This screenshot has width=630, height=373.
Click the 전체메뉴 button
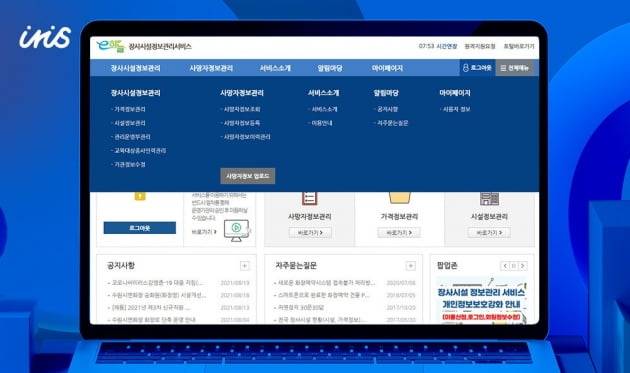[x=517, y=68]
